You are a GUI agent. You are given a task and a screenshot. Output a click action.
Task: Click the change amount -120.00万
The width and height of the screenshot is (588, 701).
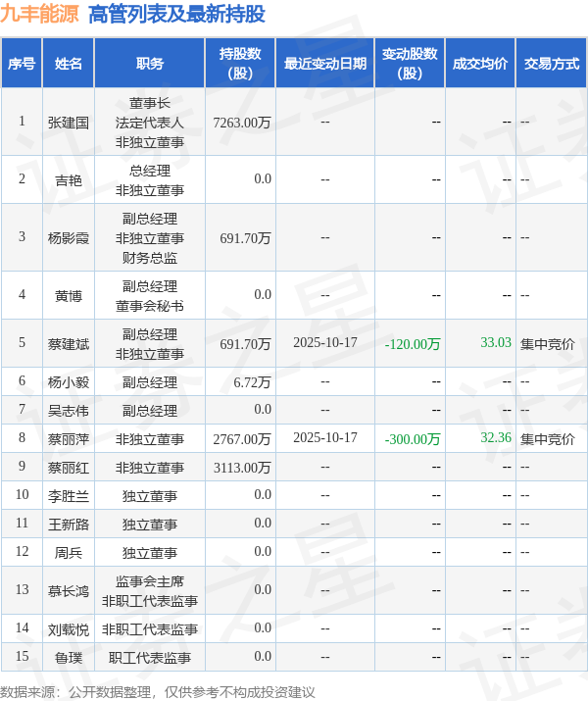[x=413, y=344]
